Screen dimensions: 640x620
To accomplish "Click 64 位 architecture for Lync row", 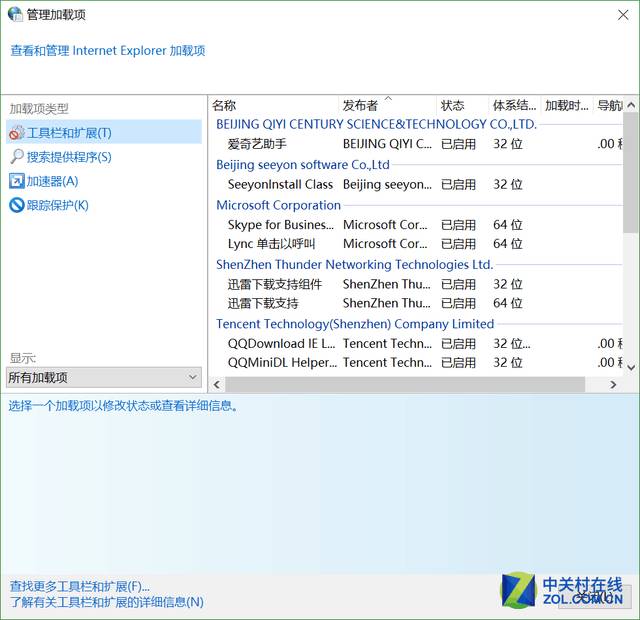I will point(507,244).
